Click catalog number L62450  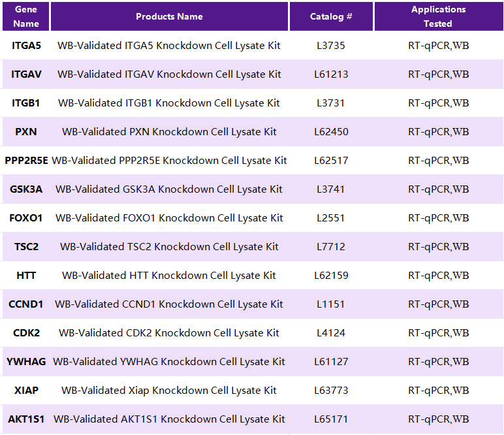click(331, 132)
